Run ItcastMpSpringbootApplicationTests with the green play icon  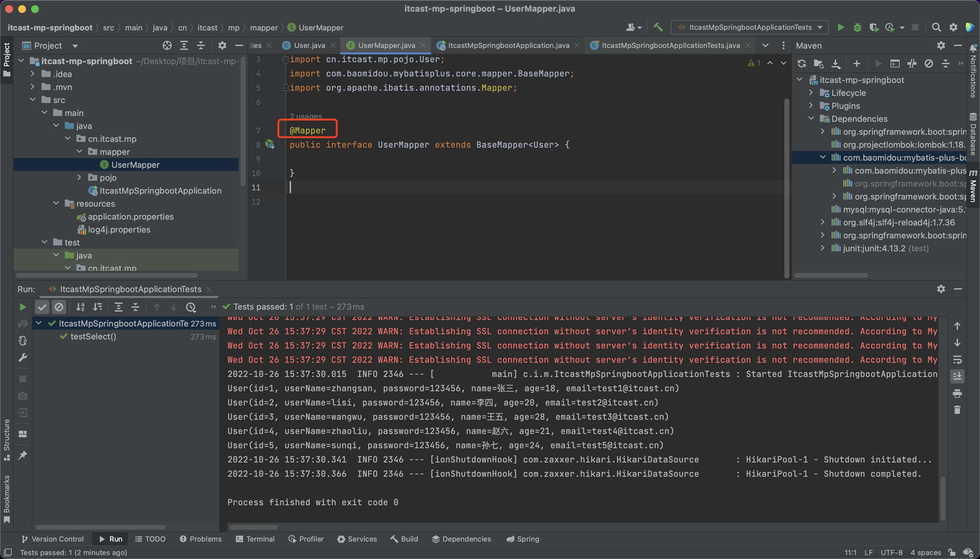(841, 27)
